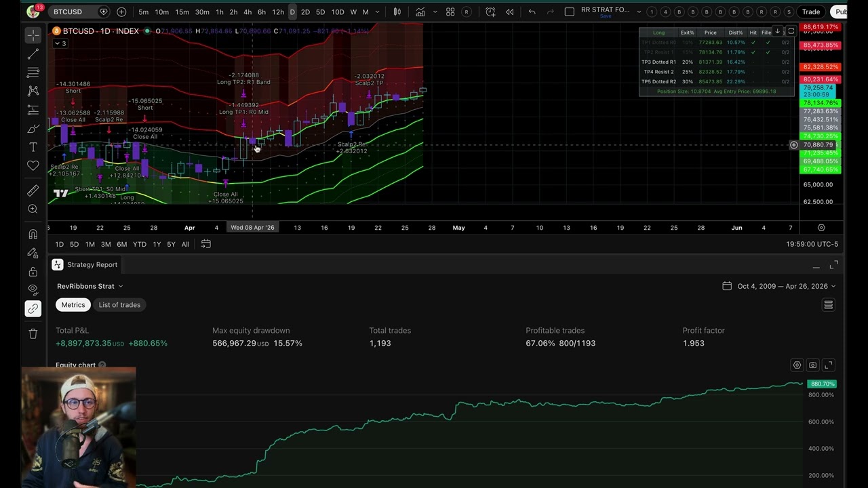Image resolution: width=868 pixels, height=488 pixels.
Task: Open the date range selector Oct 4, 2009
Action: click(x=779, y=286)
